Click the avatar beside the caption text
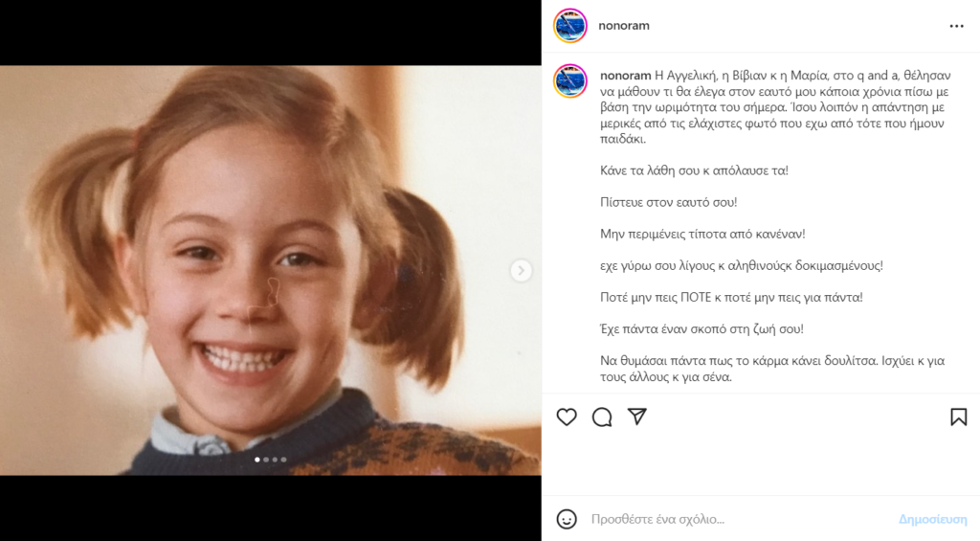980x541 pixels. pos(570,80)
